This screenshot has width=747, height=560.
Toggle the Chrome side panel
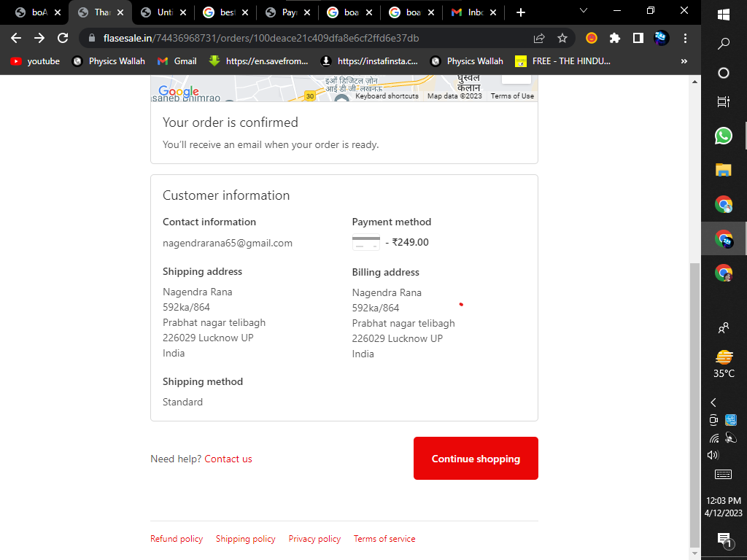tap(638, 38)
